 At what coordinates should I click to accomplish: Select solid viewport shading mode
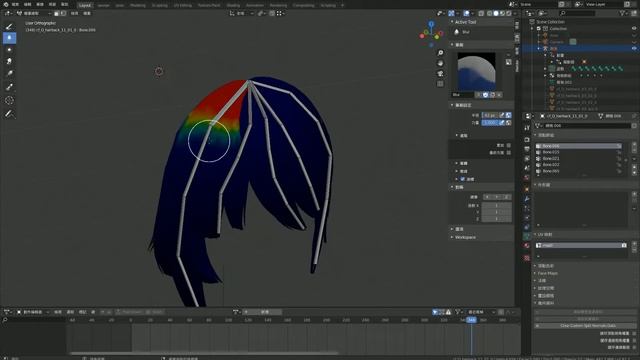click(496, 13)
